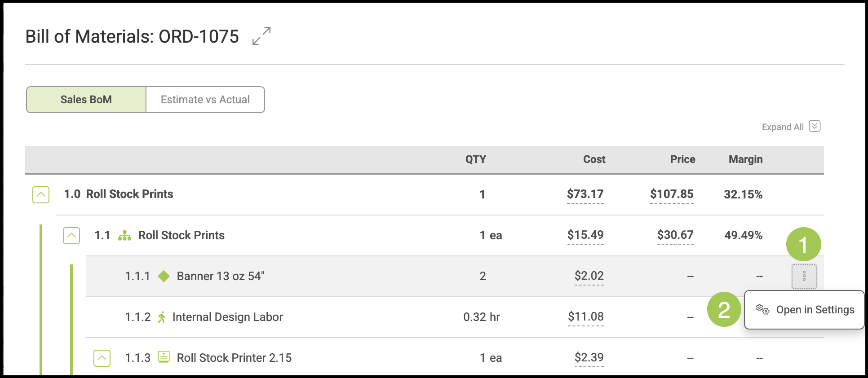Click the assembly icon beside Roll Stock Prints 1.1
Screen dimensions: 868x378
(x=124, y=236)
